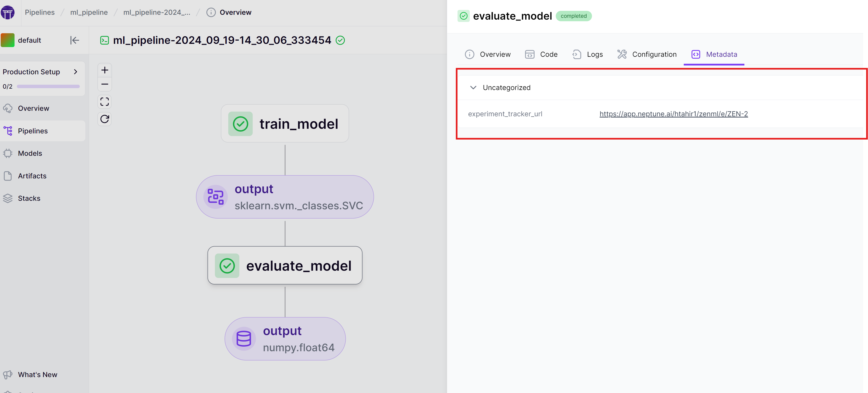
Task: Refresh the pipeline graph
Action: [105, 119]
